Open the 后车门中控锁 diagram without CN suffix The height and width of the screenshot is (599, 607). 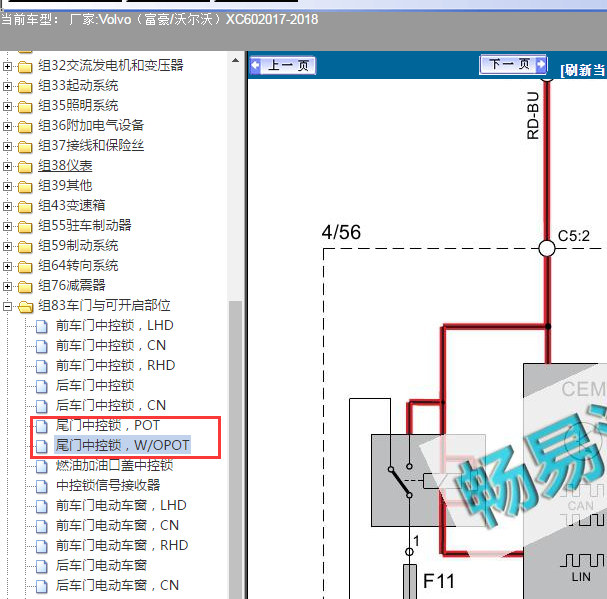(95, 385)
